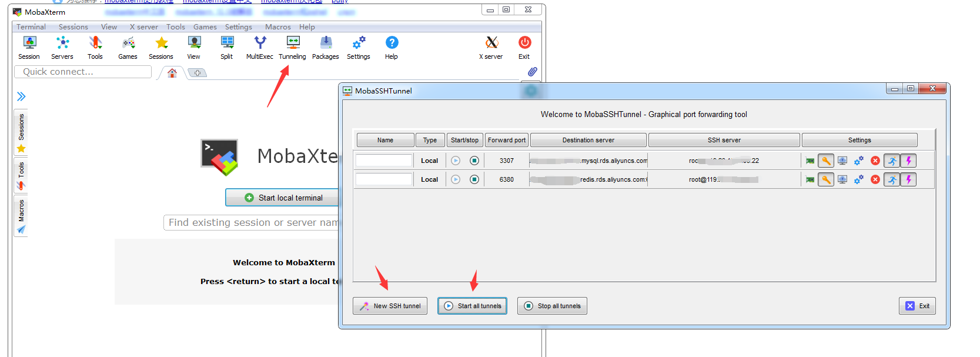Open the Sessions menu
This screenshot has width=980, height=357.
(73, 27)
